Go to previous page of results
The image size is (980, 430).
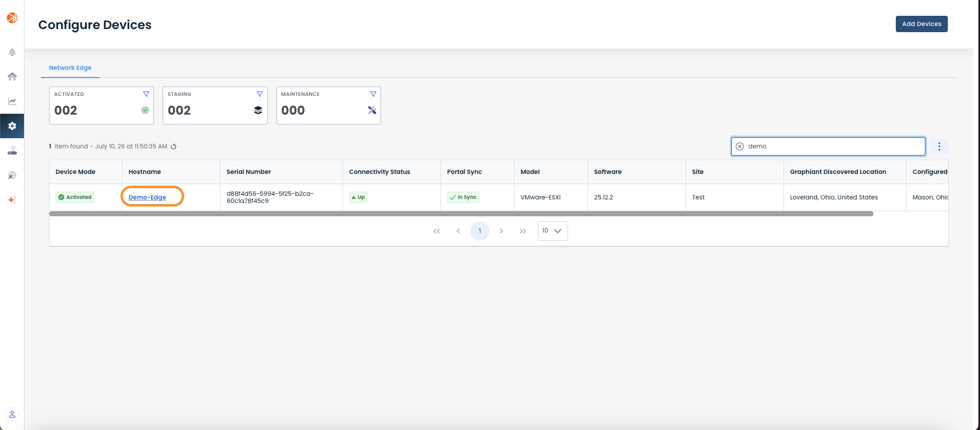coord(458,231)
